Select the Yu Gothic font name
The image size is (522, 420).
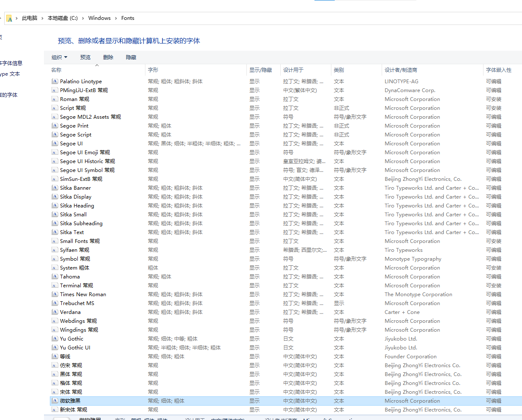71,338
